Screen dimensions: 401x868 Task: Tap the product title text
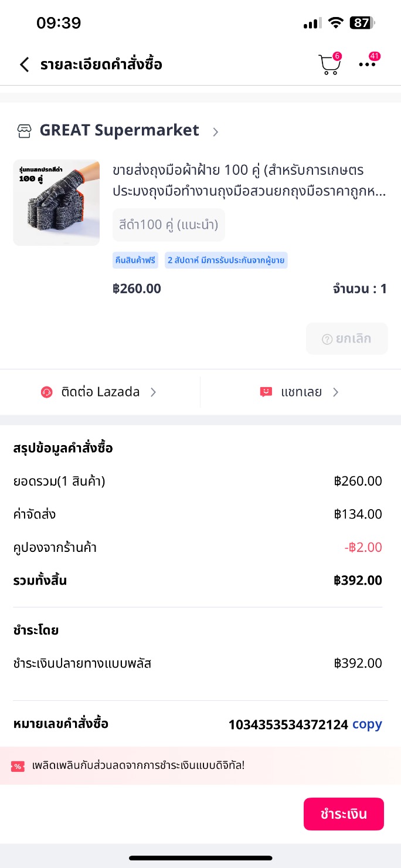pos(249,181)
